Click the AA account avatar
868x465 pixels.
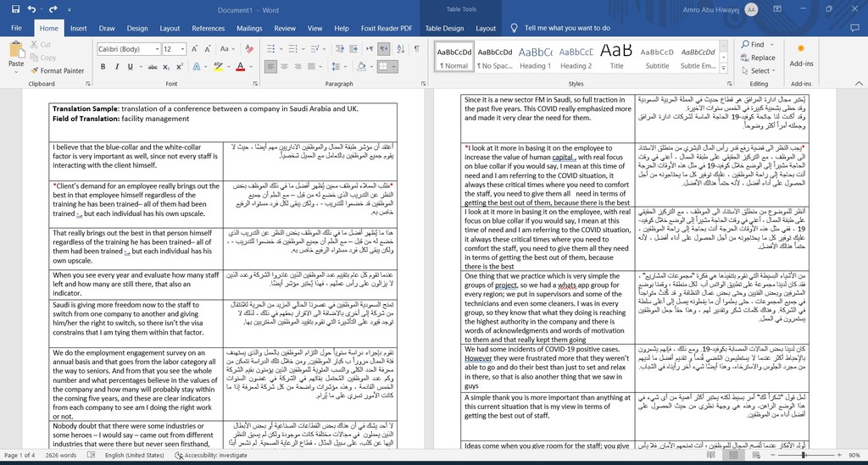pyautogui.click(x=751, y=9)
